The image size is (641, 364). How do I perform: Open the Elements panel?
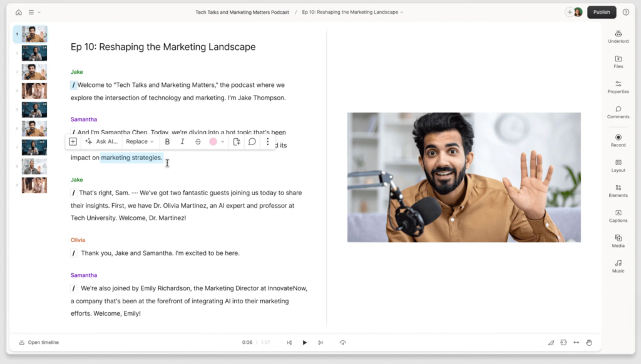tap(618, 191)
